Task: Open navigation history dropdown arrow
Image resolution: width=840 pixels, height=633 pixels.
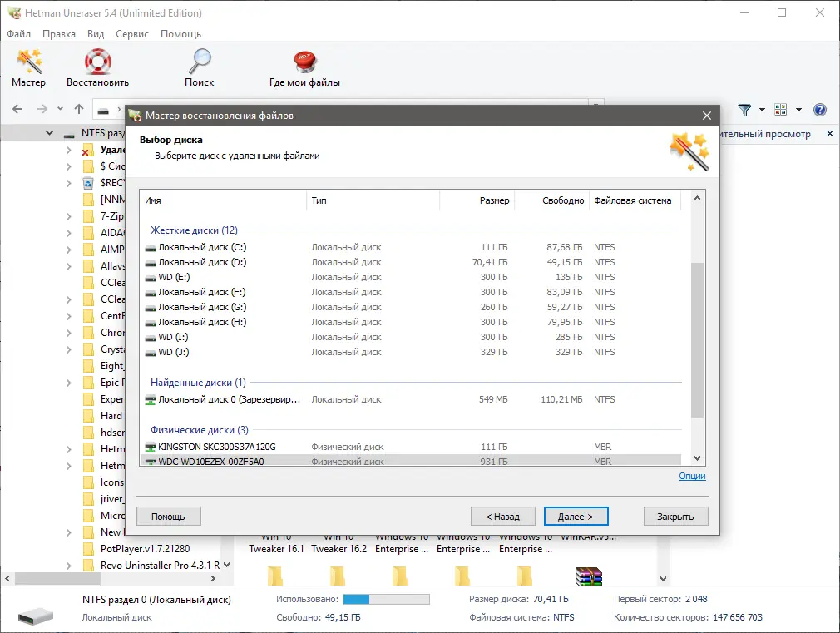Action: (x=60, y=109)
